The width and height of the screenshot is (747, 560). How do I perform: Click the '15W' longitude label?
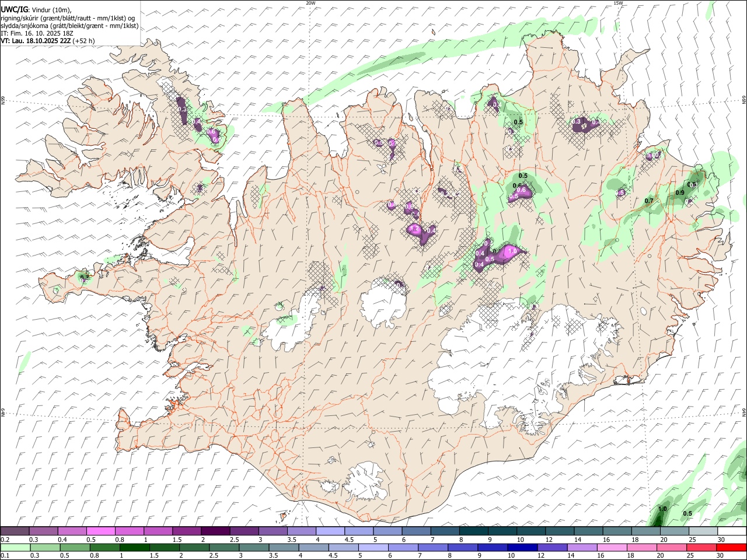point(618,3)
